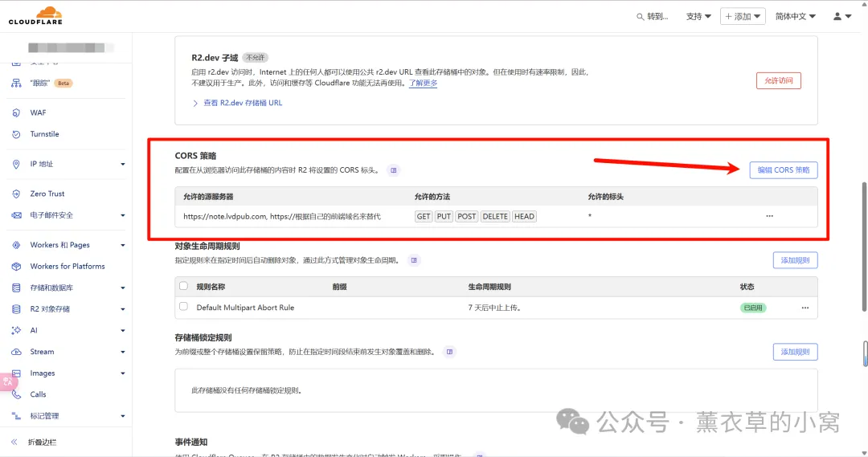868x457 pixels.
Task: Click the collapse sidebar double-chevron icon
Action: (14, 442)
